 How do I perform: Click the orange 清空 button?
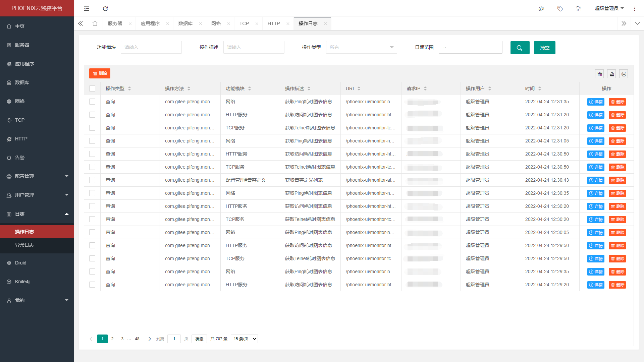click(544, 48)
